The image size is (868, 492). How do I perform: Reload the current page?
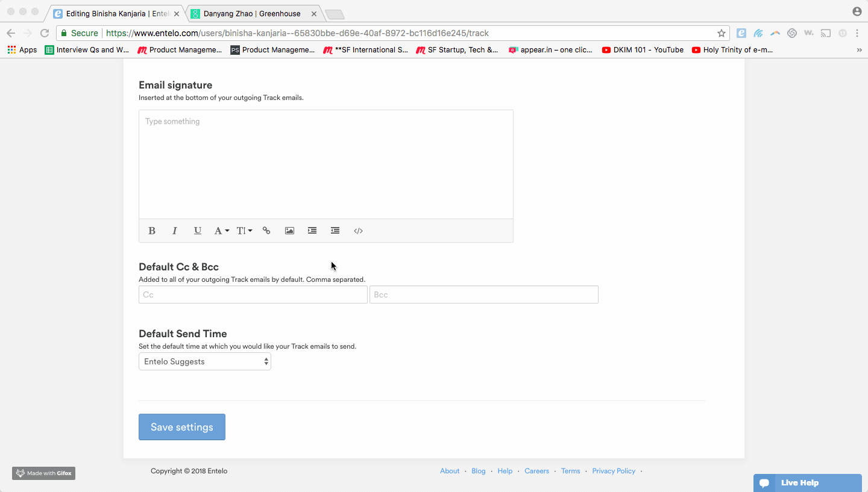[45, 33]
